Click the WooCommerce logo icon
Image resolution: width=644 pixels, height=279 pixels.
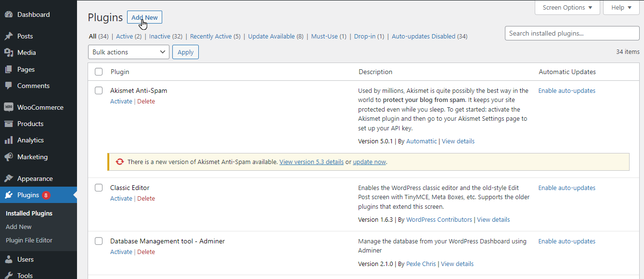point(9,107)
